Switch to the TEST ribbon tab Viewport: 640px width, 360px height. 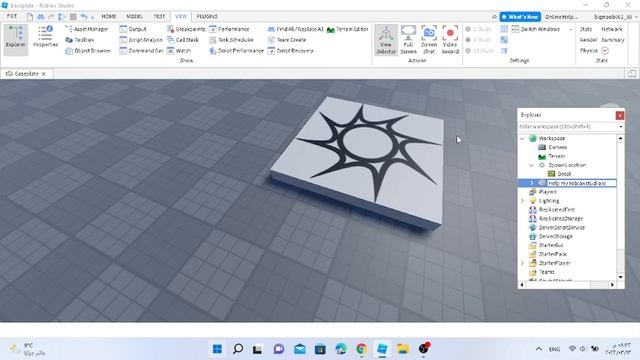tap(159, 16)
